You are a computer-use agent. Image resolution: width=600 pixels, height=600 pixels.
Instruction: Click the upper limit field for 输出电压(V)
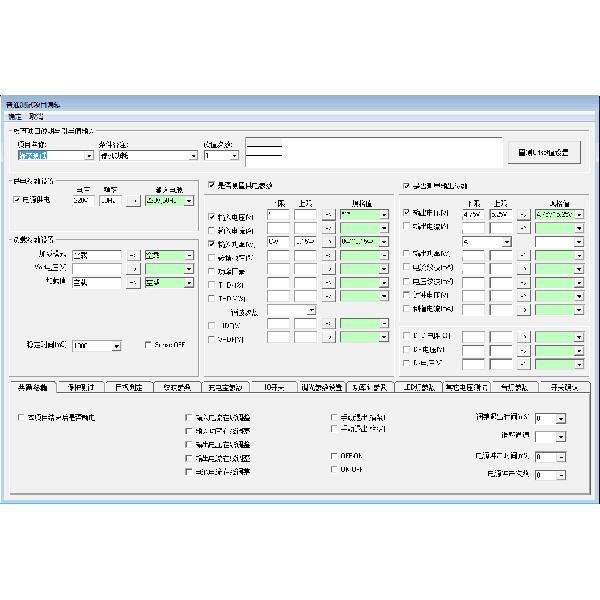coord(504,214)
